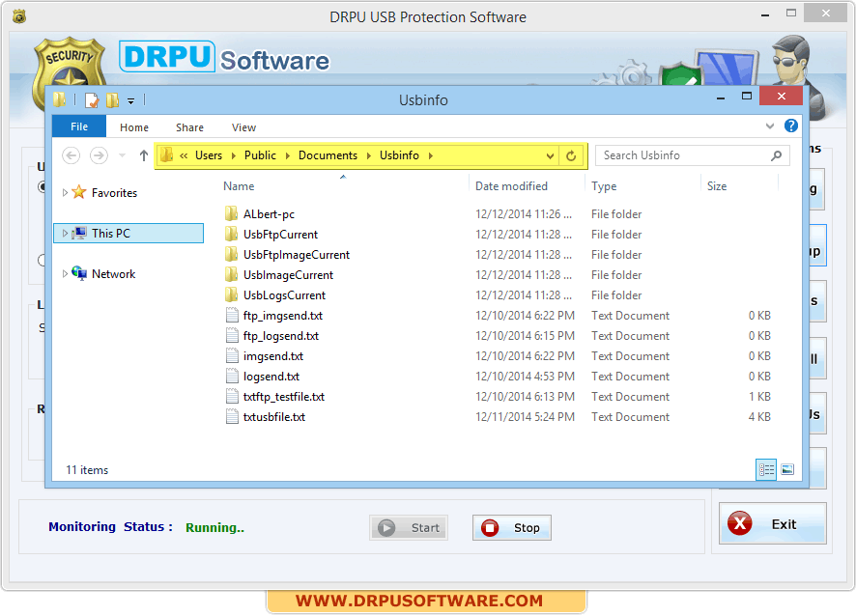Screen dimensions: 856x616
Task: Click New folder quick access icon
Action: pos(112,100)
